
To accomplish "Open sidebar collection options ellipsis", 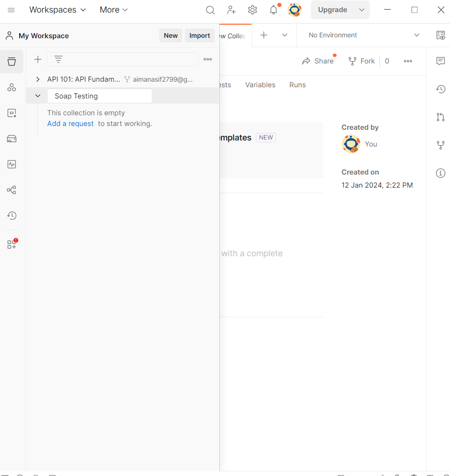I will [x=208, y=59].
